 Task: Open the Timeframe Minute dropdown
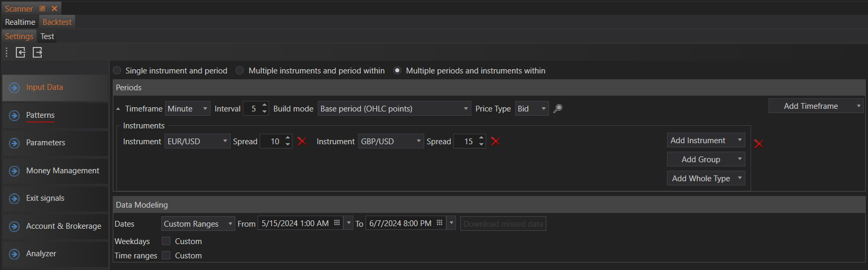pos(187,109)
